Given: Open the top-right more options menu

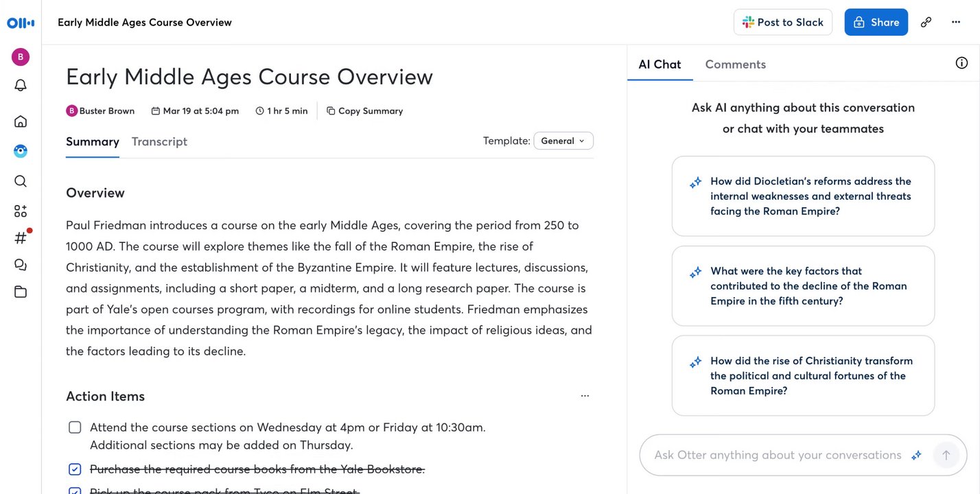Looking at the screenshot, I should pos(956,22).
